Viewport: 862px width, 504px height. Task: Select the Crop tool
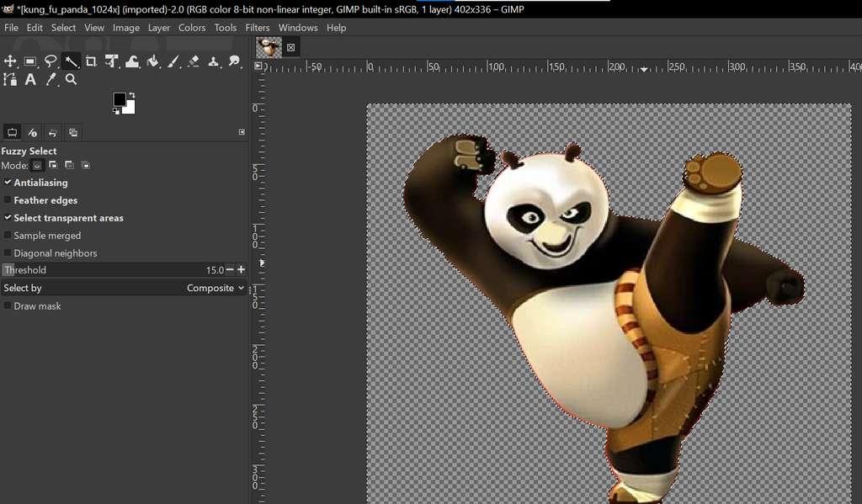(91, 61)
